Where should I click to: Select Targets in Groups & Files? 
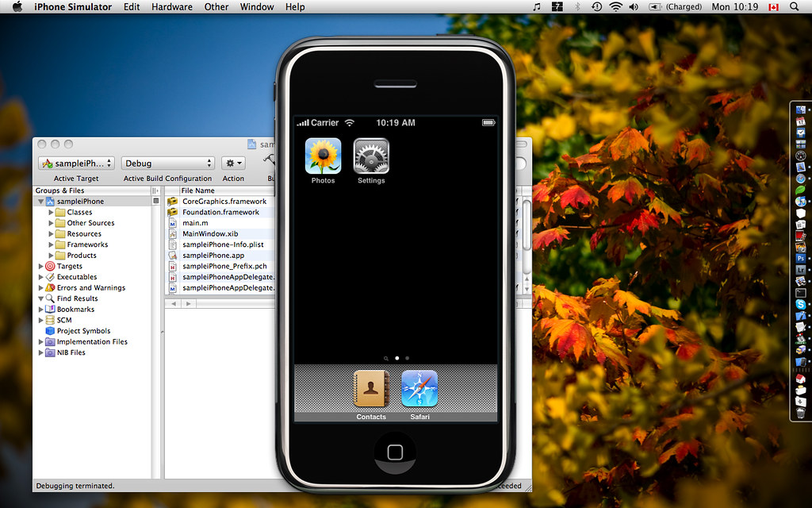pos(70,267)
